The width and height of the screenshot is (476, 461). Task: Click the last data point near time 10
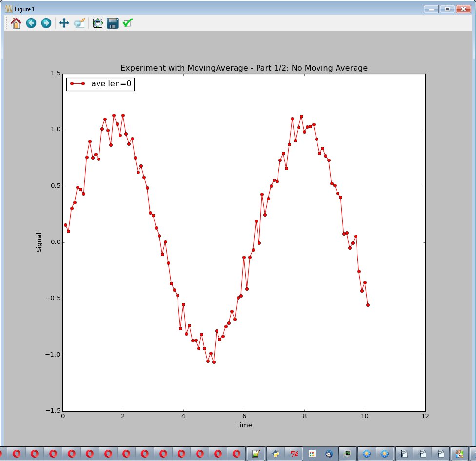[368, 305]
